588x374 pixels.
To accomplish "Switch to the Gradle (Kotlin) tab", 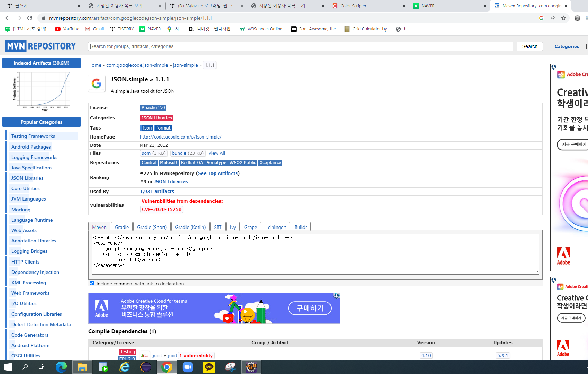I will click(x=190, y=227).
